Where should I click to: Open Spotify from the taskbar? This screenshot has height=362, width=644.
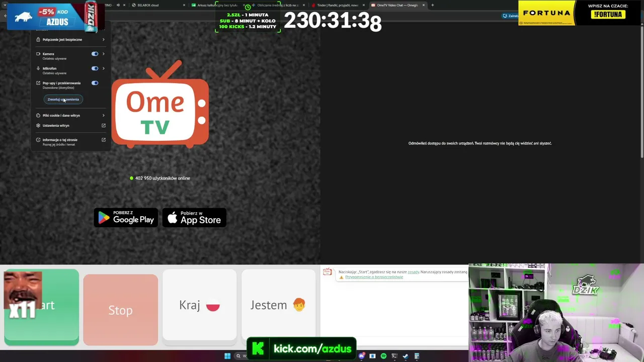(x=383, y=356)
